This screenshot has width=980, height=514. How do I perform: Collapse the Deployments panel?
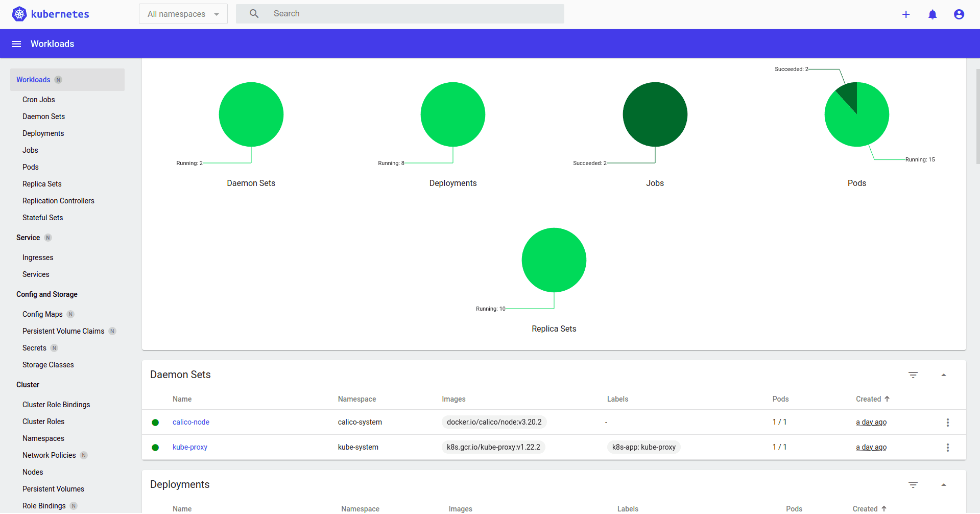(944, 484)
